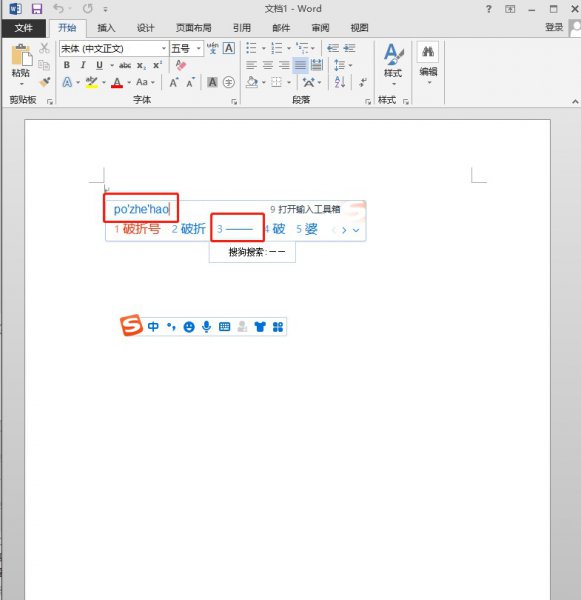Expand the font size dropdown 五号
Image resolution: width=581 pixels, height=600 pixels.
click(199, 49)
